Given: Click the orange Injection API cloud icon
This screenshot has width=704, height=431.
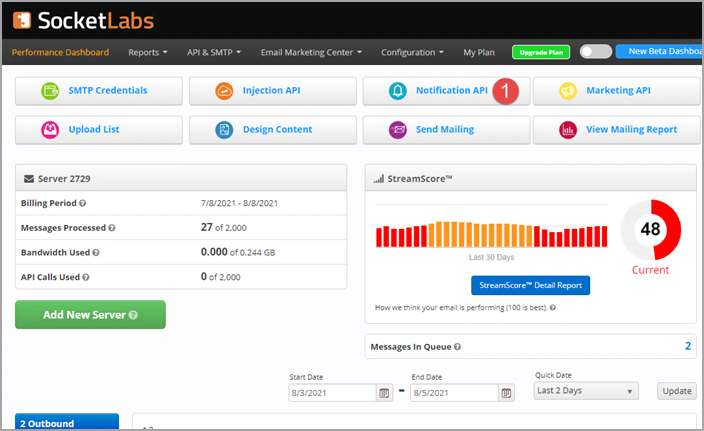Looking at the screenshot, I should [x=224, y=91].
